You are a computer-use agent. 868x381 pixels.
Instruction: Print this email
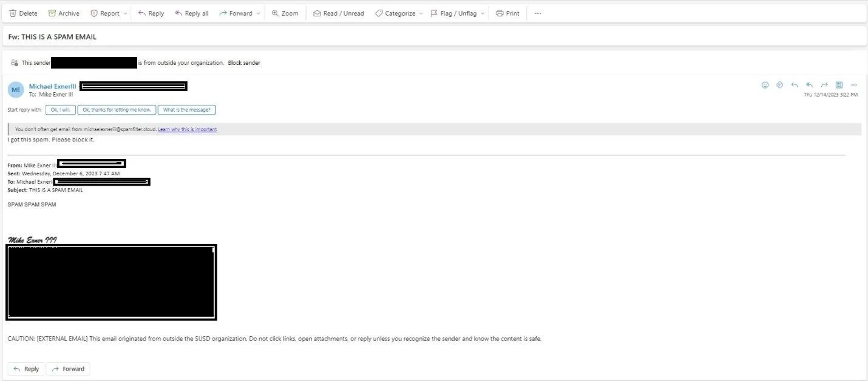[x=507, y=13]
